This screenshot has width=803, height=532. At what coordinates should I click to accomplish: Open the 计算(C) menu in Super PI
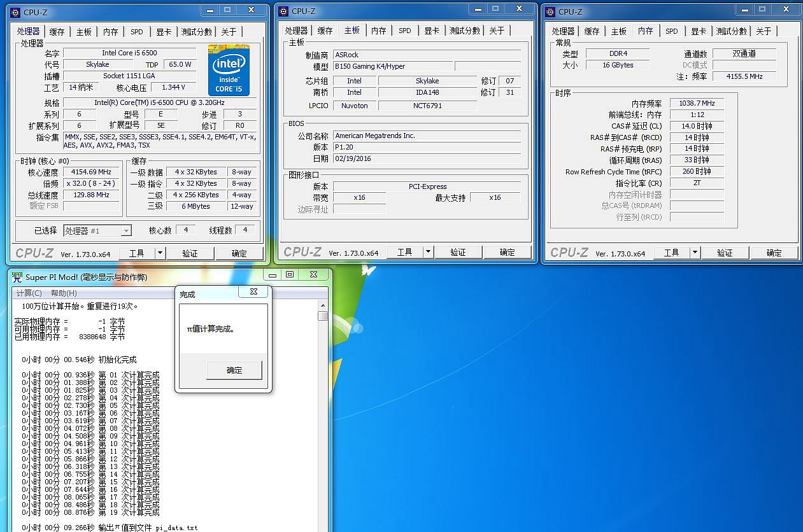[29, 293]
